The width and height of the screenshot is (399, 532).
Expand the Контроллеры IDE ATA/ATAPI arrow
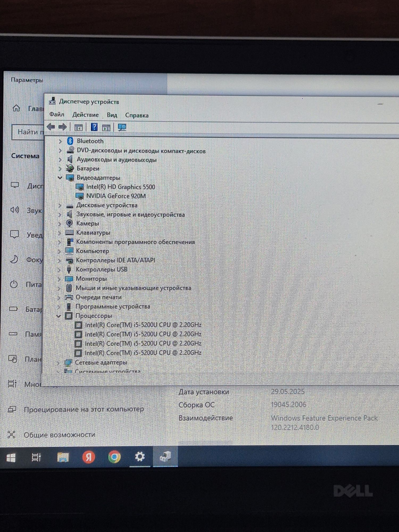click(x=59, y=260)
